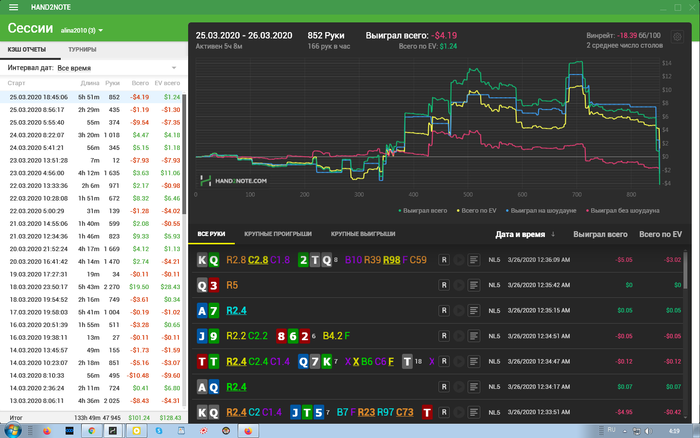Switch to 'ТУРНИРЫ' tab
This screenshot has height=438, width=700.
[82, 50]
